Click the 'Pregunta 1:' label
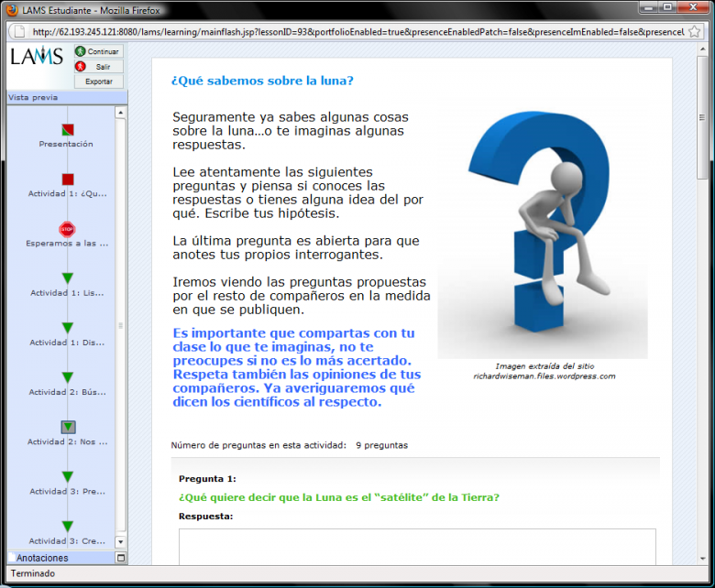Screen dimensions: 715x588 point(207,479)
